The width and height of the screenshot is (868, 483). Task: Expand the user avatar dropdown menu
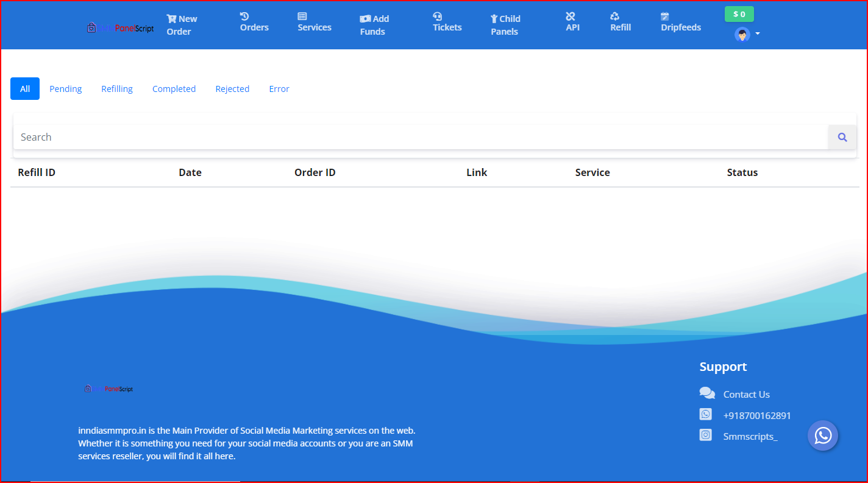click(x=747, y=34)
